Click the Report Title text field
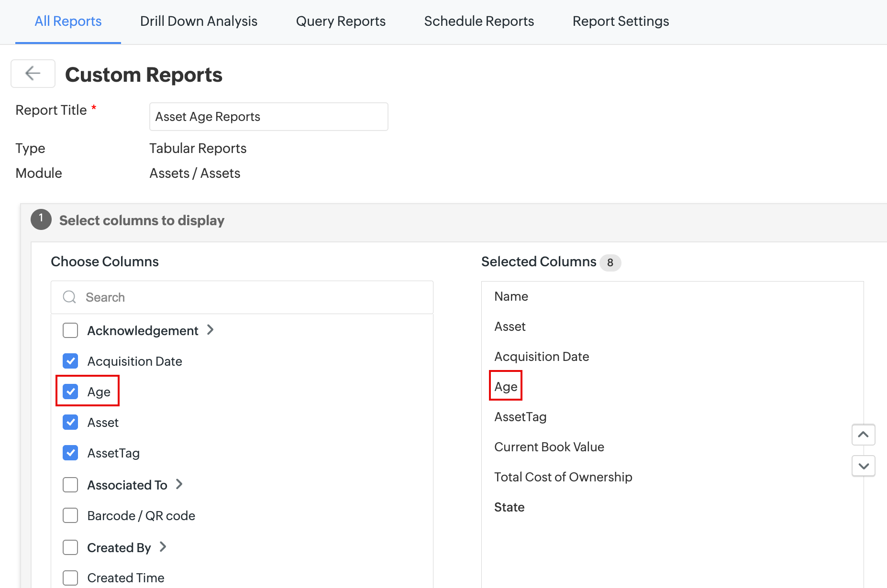887x588 pixels. (268, 117)
